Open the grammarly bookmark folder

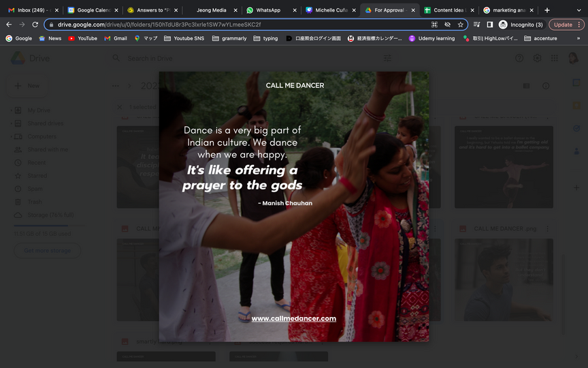pyautogui.click(x=229, y=38)
